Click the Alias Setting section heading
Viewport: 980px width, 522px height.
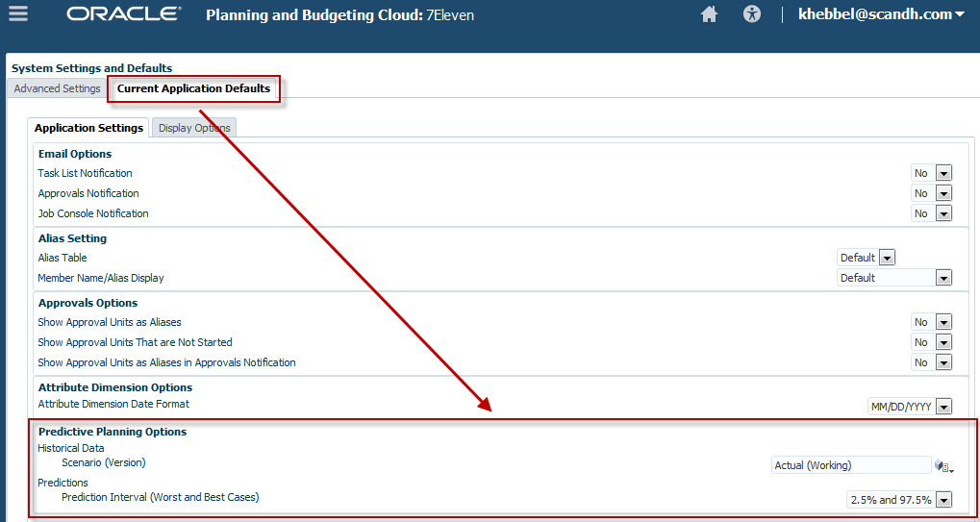click(72, 238)
